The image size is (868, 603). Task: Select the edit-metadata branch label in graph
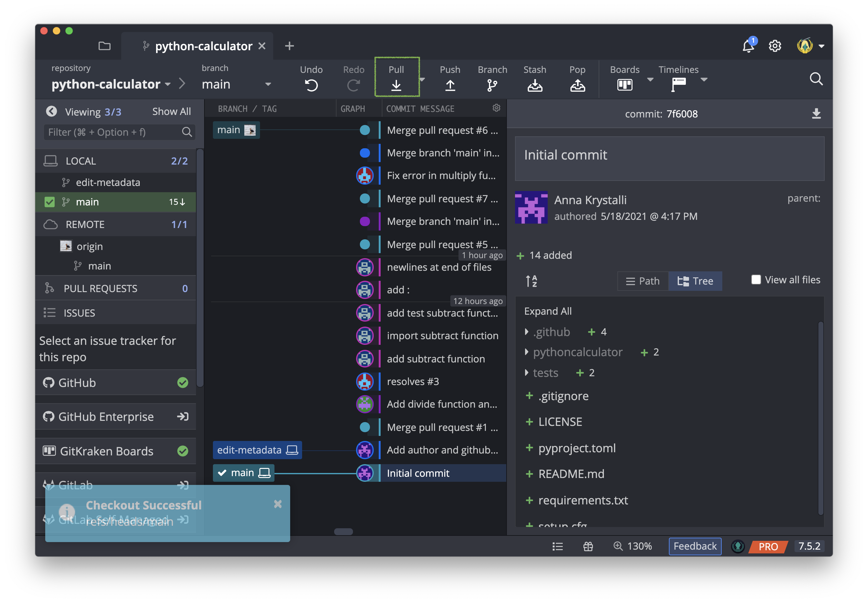257,450
